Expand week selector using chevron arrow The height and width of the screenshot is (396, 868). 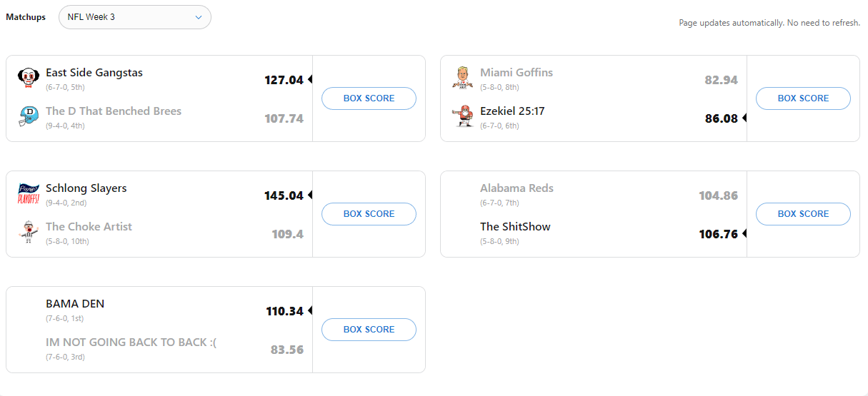199,18
